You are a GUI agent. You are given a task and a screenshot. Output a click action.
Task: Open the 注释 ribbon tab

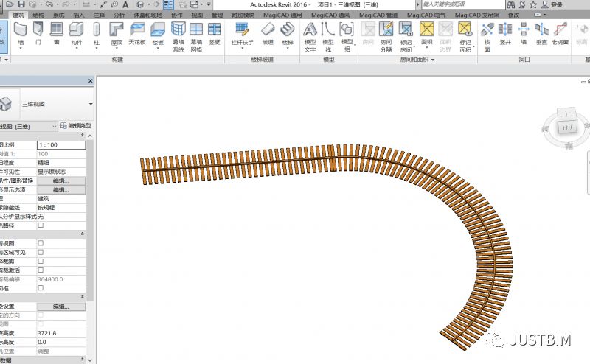point(99,15)
